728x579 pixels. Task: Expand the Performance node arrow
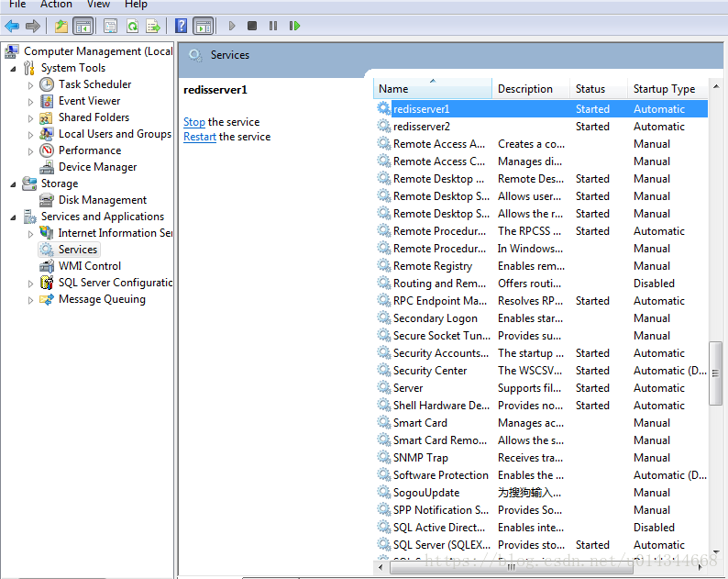[x=30, y=151]
